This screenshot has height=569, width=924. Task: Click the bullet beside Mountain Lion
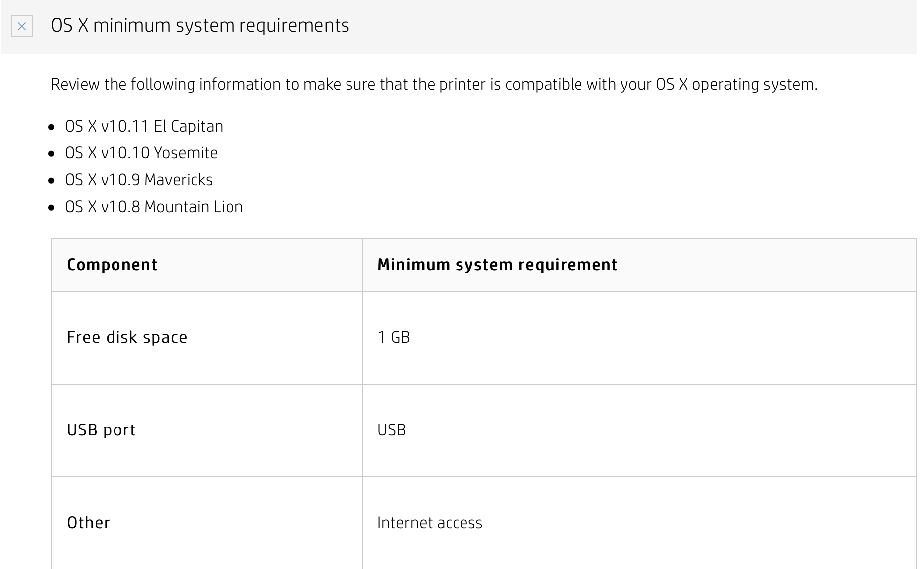[52, 208]
